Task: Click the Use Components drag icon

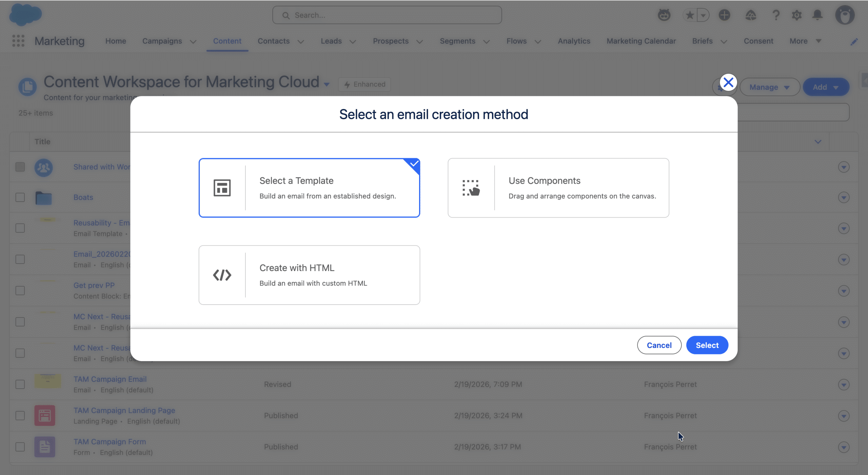Action: (471, 188)
